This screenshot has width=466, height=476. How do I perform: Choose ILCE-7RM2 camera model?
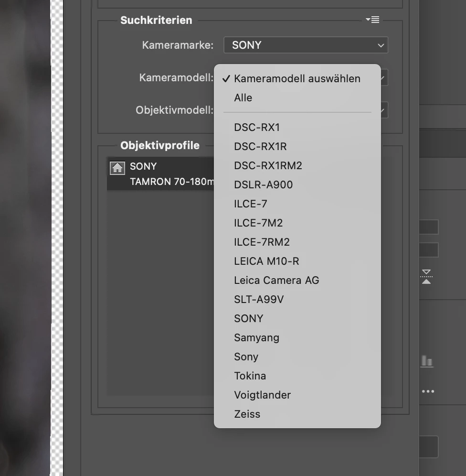(297, 242)
